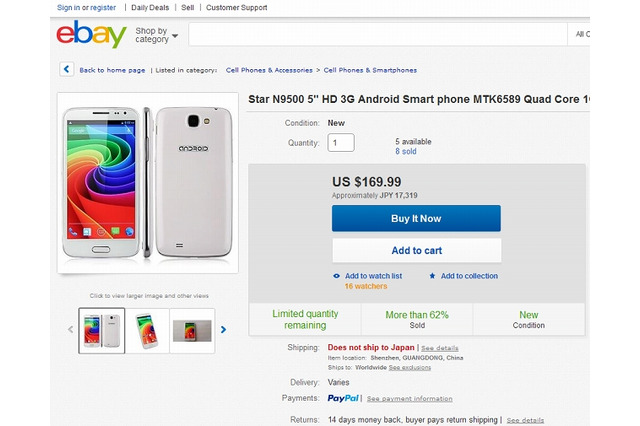Open the All Categories dropdown
Screen dimensions: 640x426
[581, 35]
